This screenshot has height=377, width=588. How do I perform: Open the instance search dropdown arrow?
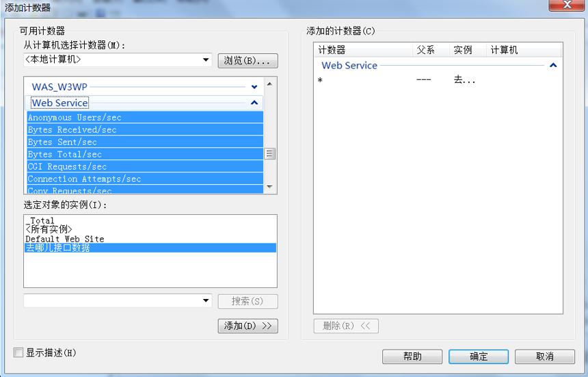(206, 300)
